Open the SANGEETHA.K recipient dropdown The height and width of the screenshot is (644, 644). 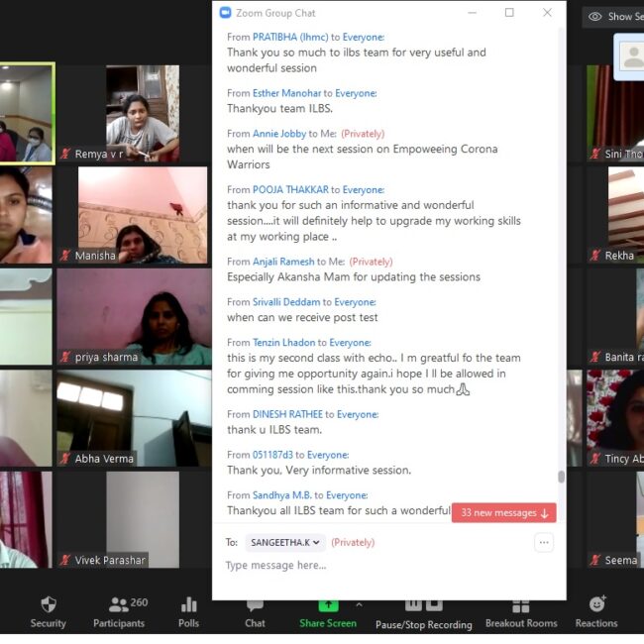pos(286,542)
